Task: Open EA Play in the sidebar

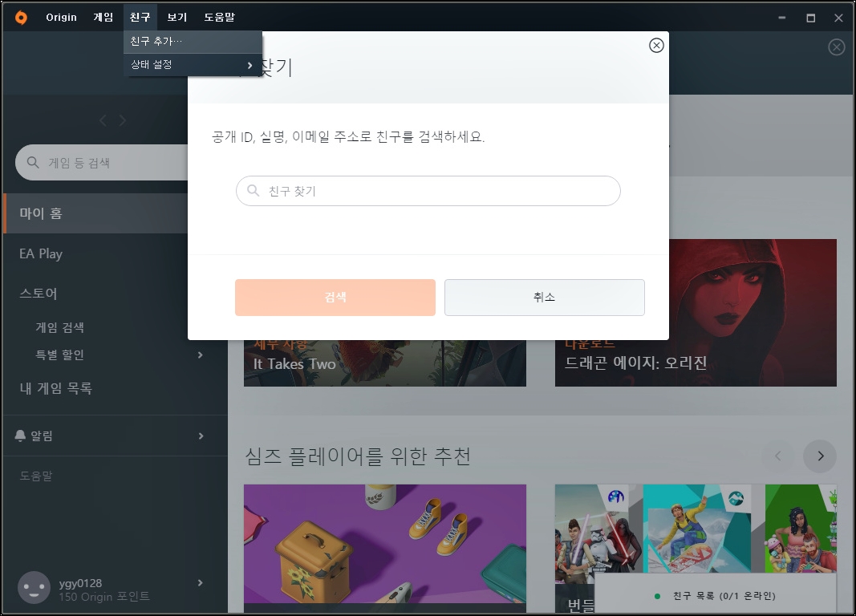Action: 41,253
